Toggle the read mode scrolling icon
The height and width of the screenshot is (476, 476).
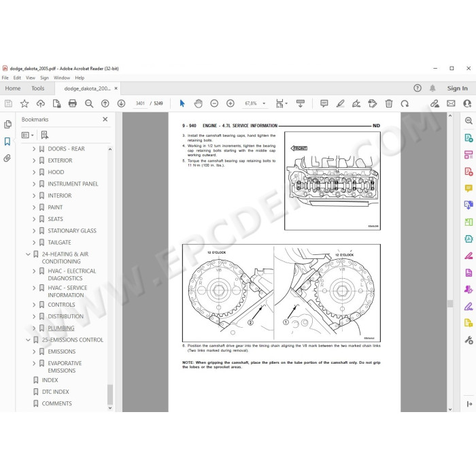pos(301,103)
